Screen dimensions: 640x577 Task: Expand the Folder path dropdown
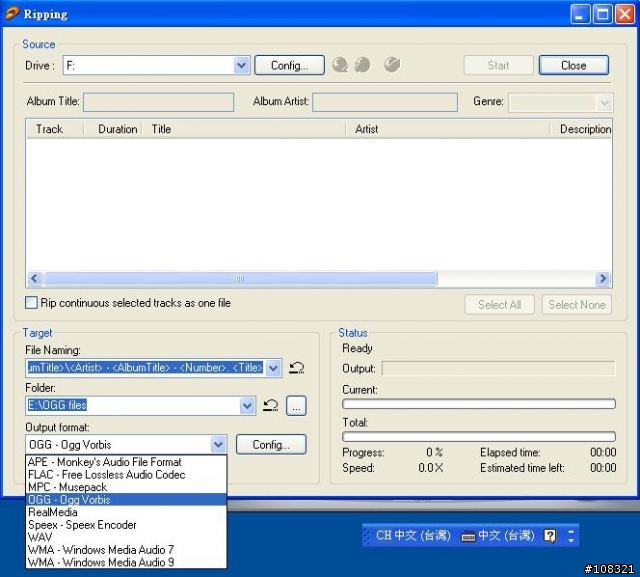(248, 406)
